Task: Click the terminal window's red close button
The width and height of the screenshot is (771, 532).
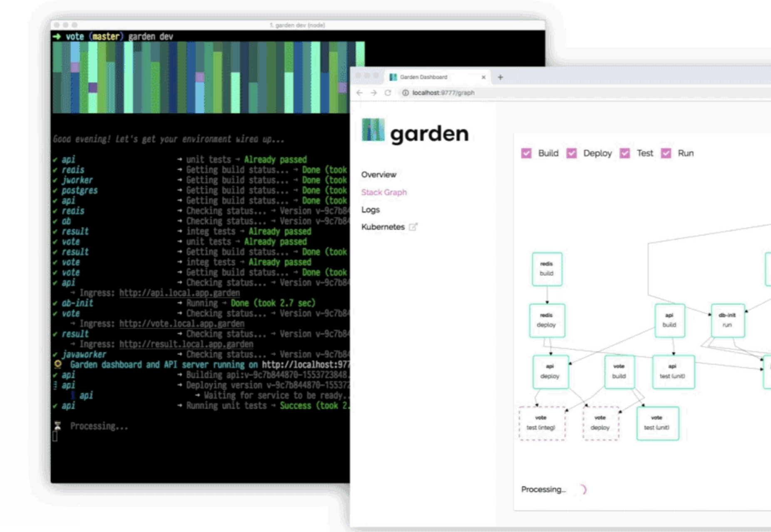Action: tap(57, 25)
